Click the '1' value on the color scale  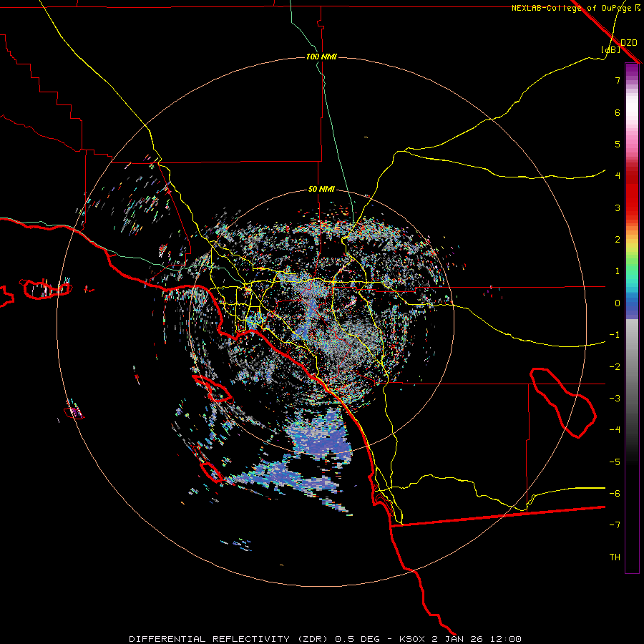click(x=618, y=271)
